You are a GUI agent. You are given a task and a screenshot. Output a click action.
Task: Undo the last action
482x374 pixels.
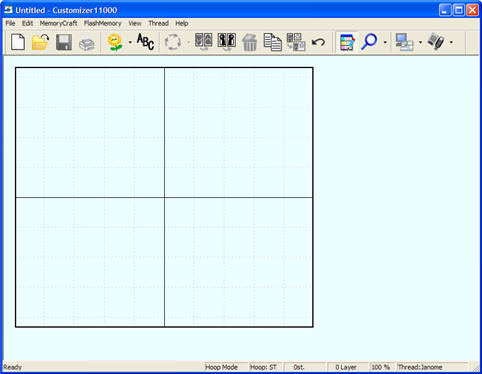[318, 42]
